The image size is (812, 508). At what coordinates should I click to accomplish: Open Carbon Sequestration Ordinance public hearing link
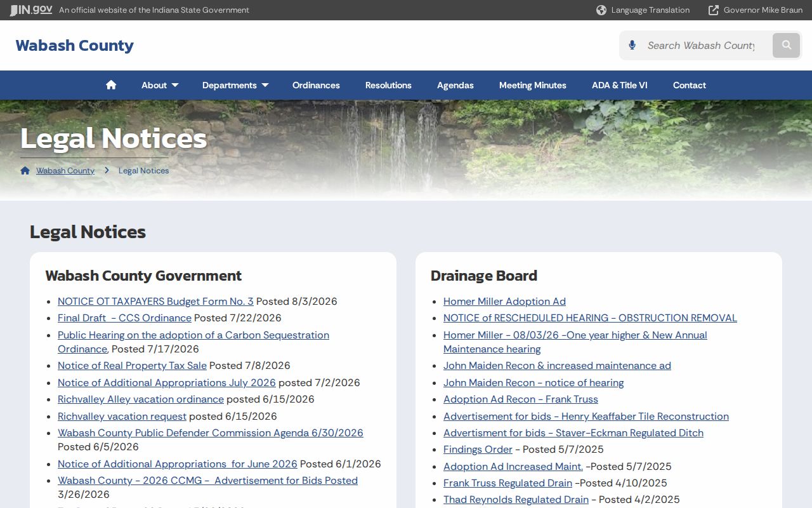[x=193, y=342]
